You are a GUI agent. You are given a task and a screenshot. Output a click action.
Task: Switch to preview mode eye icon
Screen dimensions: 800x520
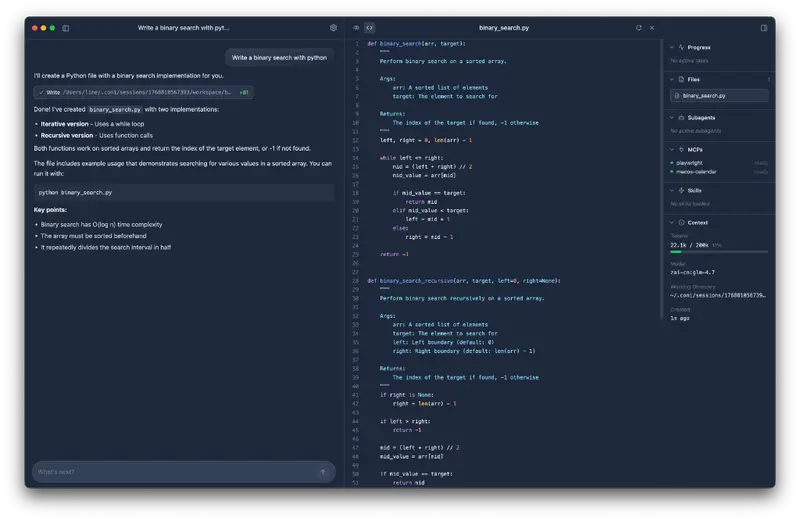[x=356, y=28]
